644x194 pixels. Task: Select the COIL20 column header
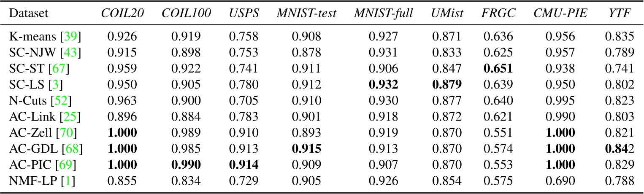pyautogui.click(x=122, y=14)
